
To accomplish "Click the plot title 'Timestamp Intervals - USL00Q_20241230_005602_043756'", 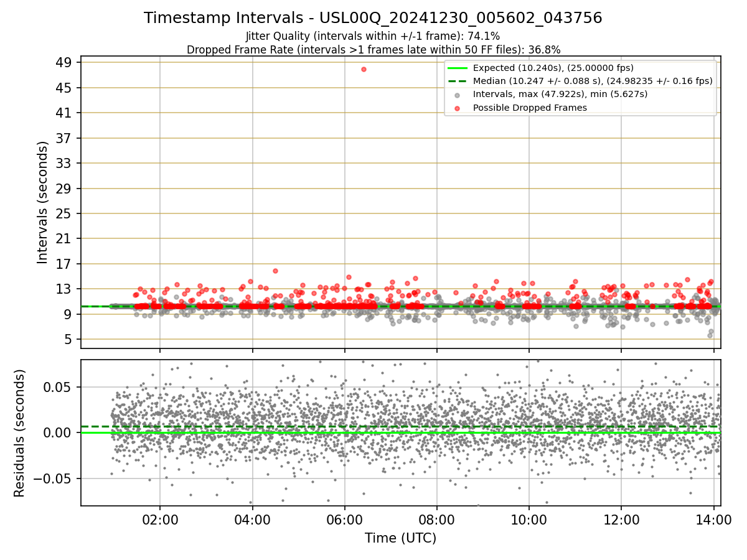I will 373,18.
